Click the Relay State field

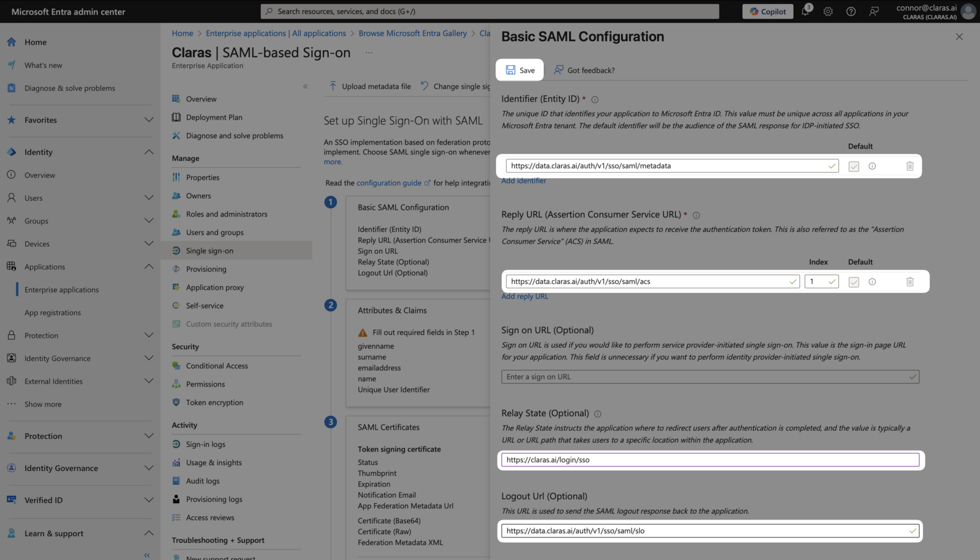(710, 460)
